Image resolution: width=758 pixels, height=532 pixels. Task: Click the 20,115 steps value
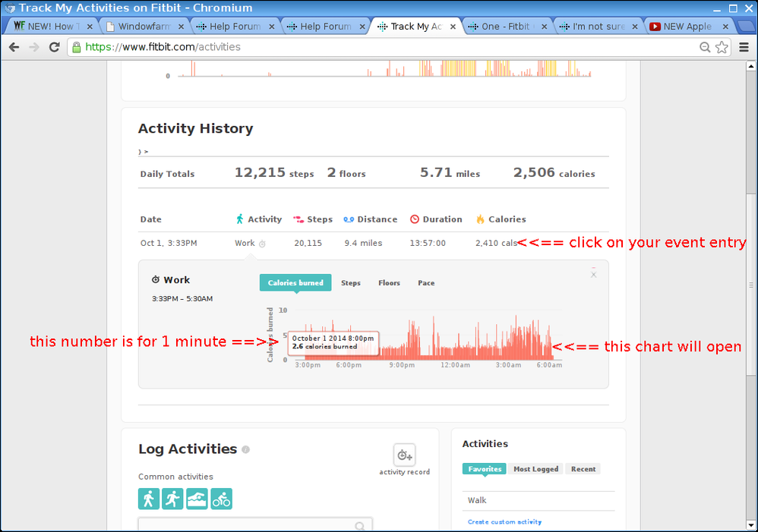click(308, 243)
